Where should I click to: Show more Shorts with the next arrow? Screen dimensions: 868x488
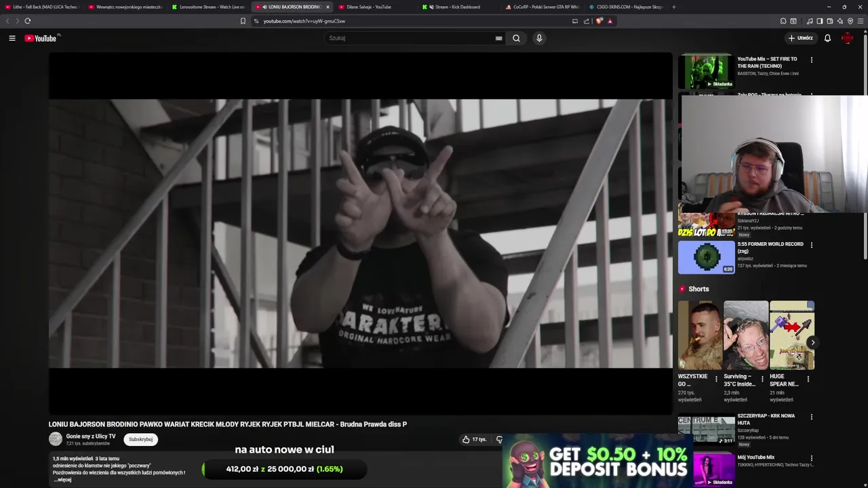point(812,342)
